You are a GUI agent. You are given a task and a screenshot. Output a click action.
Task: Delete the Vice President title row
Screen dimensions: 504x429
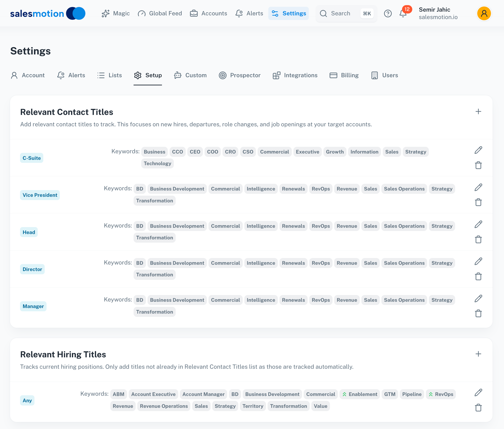(478, 202)
